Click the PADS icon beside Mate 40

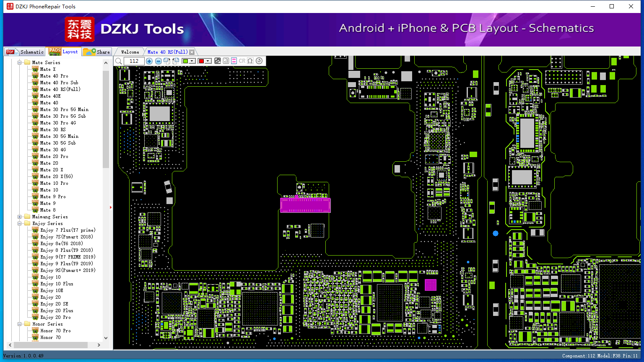35,103
